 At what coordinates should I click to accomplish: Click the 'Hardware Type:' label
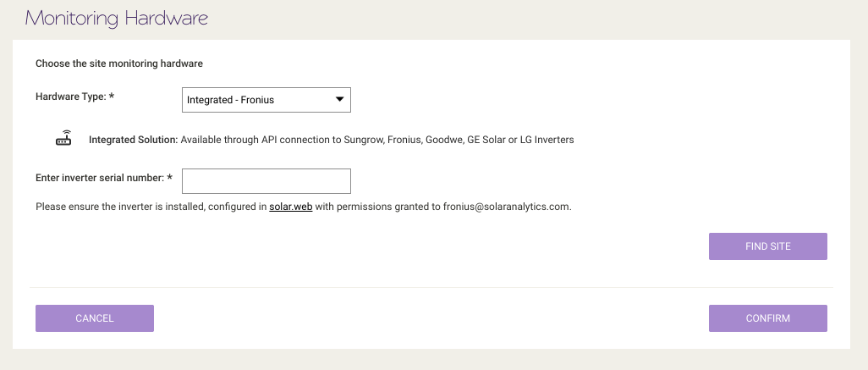tap(74, 97)
